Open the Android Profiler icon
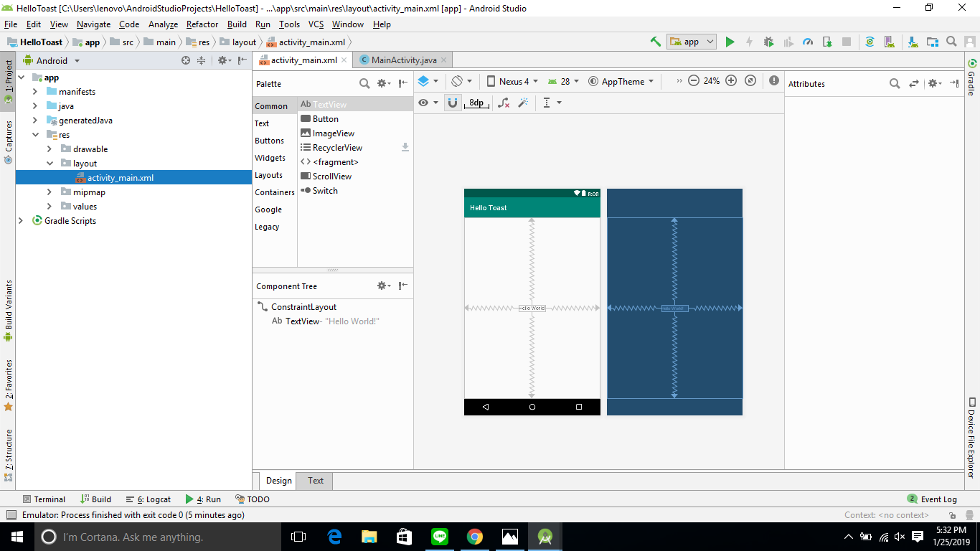 pos(809,42)
